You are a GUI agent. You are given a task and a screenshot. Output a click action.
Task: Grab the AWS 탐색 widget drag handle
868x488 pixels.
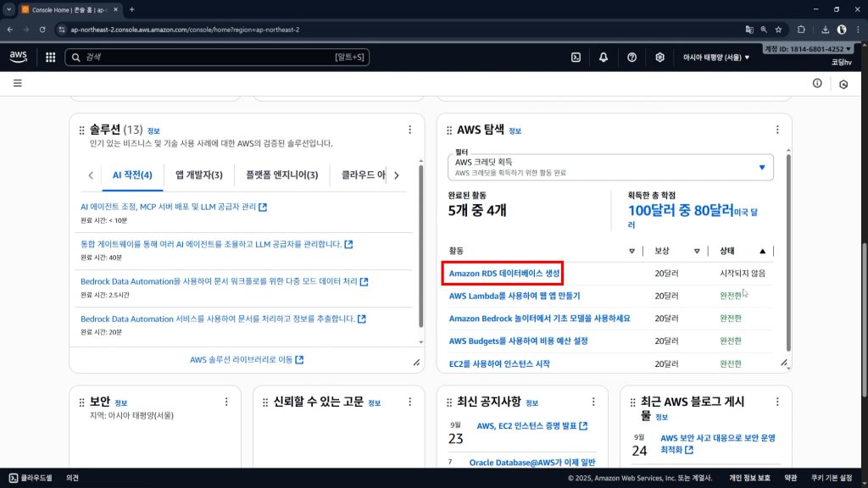pos(449,130)
